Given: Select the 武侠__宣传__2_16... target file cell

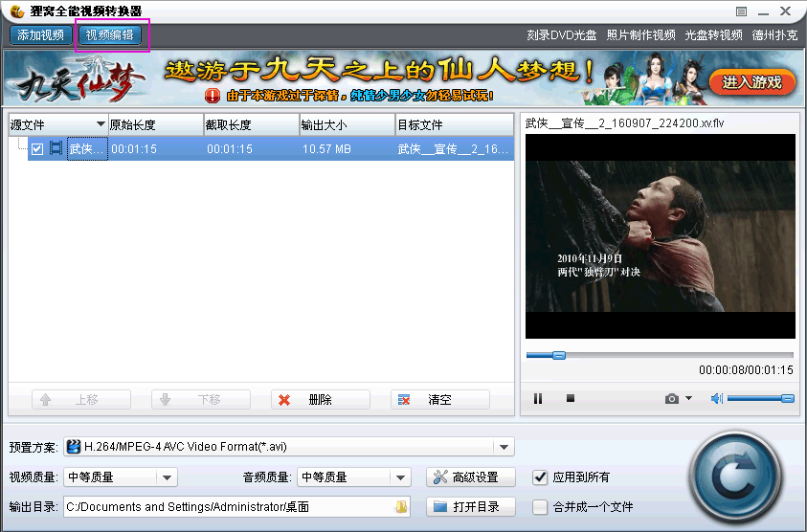Looking at the screenshot, I should (x=453, y=149).
